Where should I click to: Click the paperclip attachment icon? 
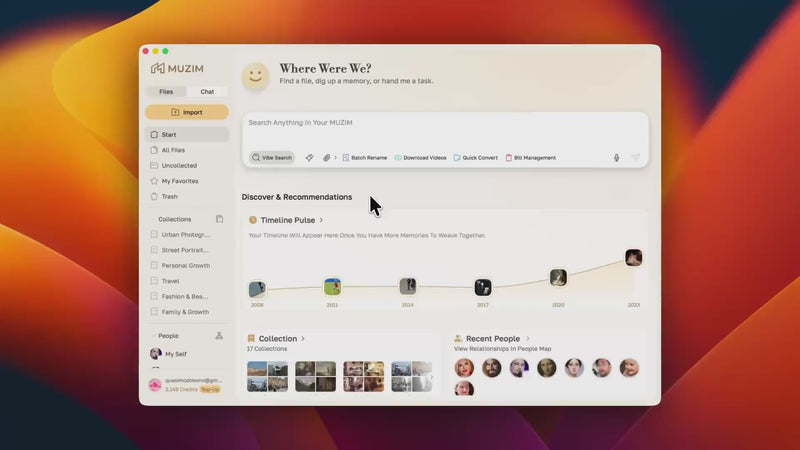coord(327,158)
